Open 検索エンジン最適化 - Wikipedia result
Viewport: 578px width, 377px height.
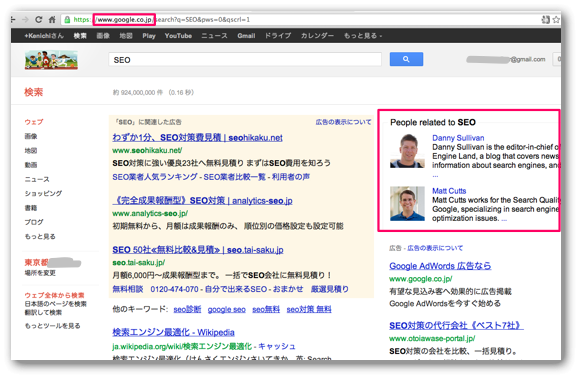click(173, 332)
